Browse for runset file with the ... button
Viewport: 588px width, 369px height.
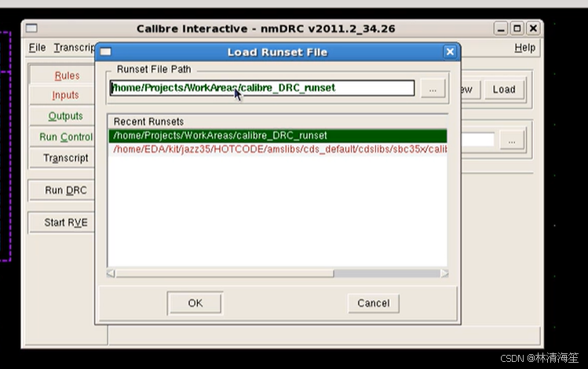433,89
